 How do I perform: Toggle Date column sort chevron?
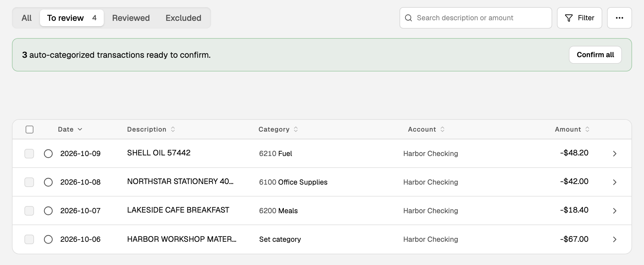[x=80, y=129]
